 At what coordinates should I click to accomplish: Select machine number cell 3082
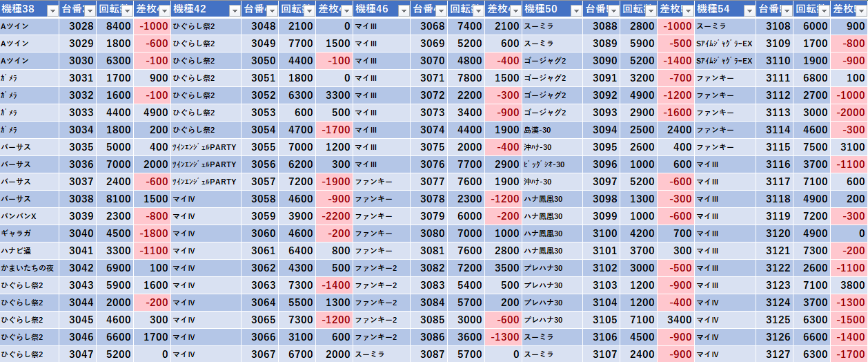(428, 268)
